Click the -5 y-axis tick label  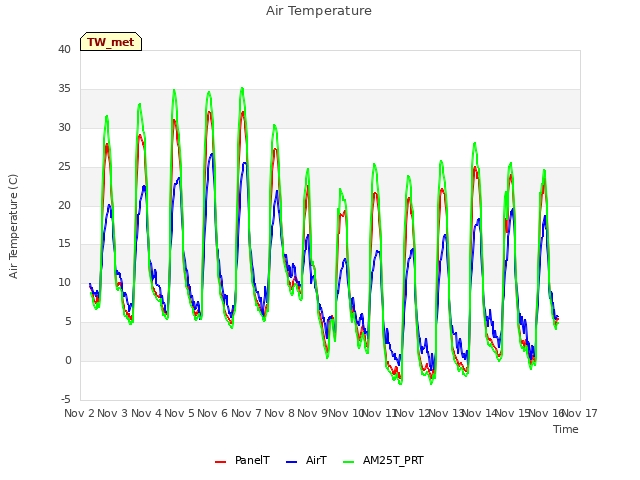[x=66, y=400]
